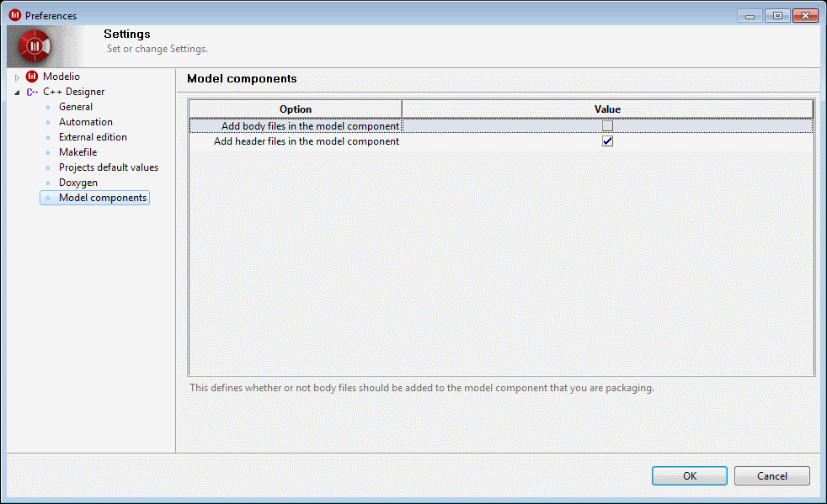Click the Preferences title bar app icon
The image size is (827, 504).
coord(15,15)
